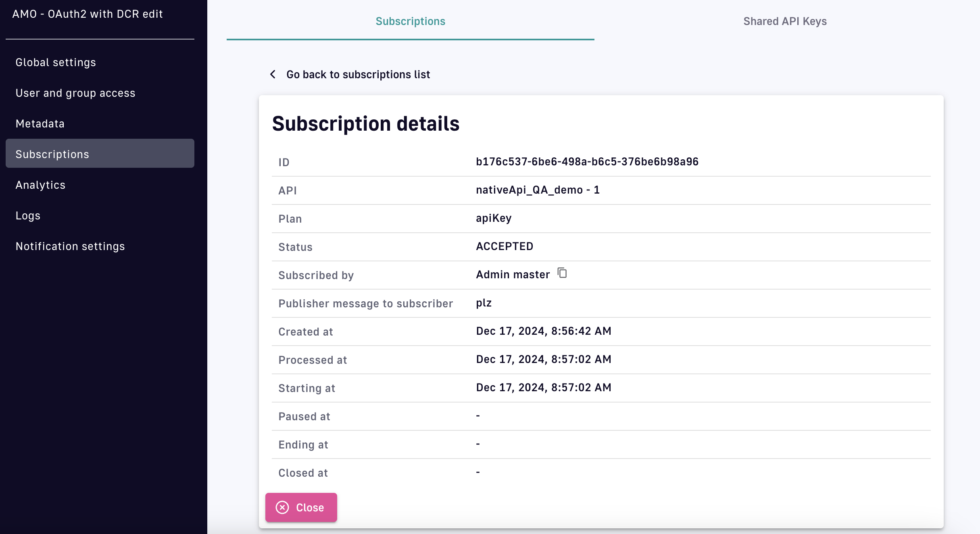Viewport: 980px width, 534px height.
Task: Open the Metadata section
Action: pos(40,123)
